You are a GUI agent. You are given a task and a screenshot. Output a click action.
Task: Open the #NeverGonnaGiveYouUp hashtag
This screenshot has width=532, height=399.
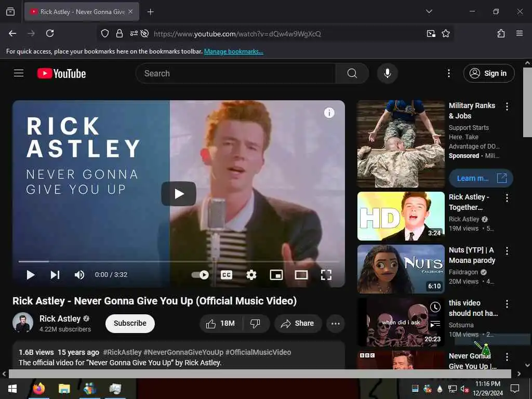tap(183, 352)
